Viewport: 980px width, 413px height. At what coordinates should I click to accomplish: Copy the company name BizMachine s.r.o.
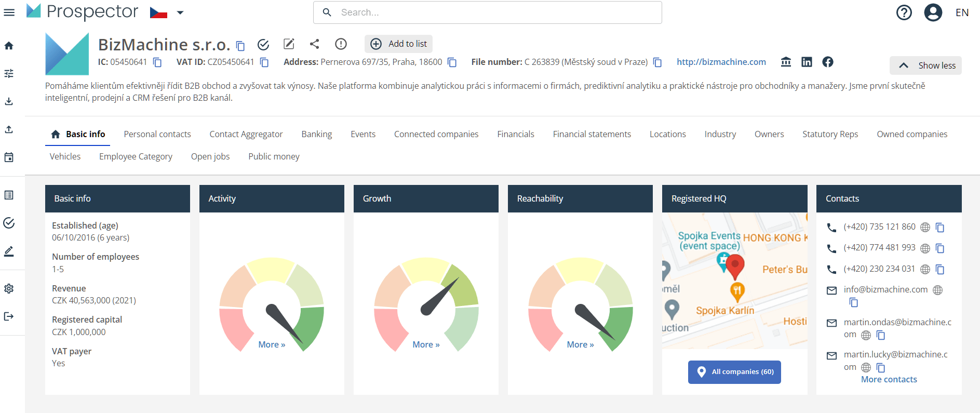click(240, 46)
